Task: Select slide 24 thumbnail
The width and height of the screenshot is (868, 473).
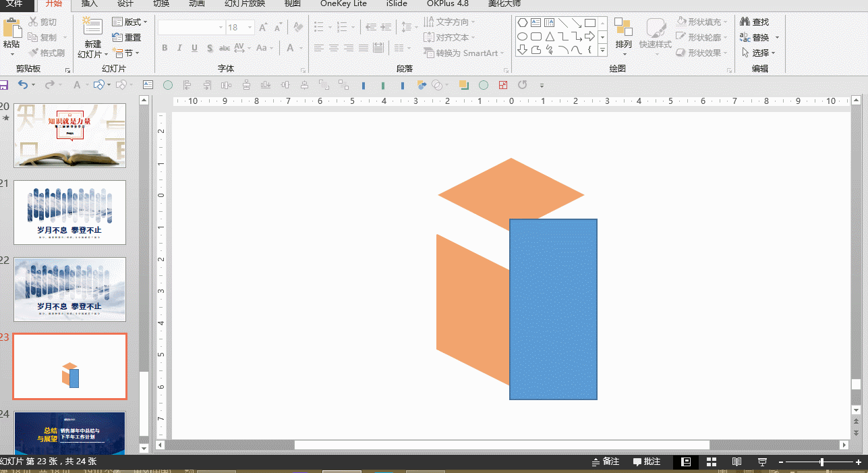Action: [x=69, y=433]
